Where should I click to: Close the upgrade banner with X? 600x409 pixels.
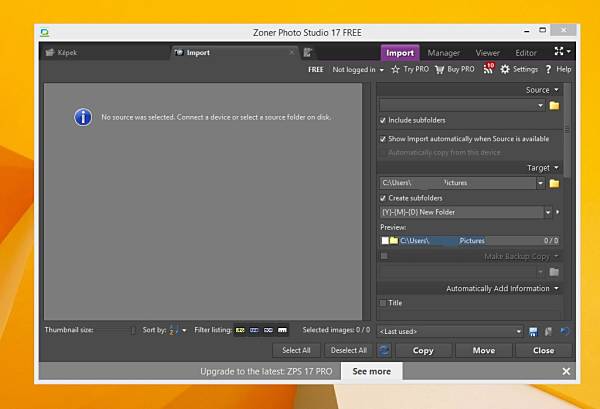coord(566,371)
